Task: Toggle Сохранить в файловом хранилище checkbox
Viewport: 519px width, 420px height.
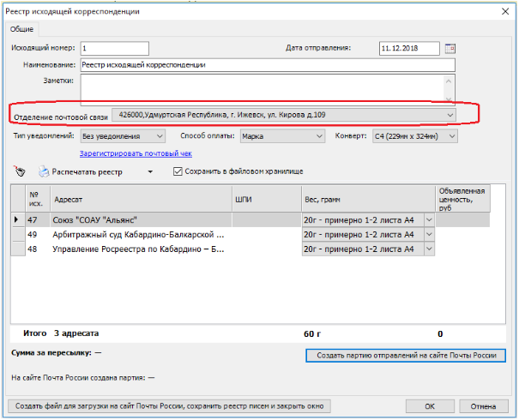Action: (x=178, y=171)
